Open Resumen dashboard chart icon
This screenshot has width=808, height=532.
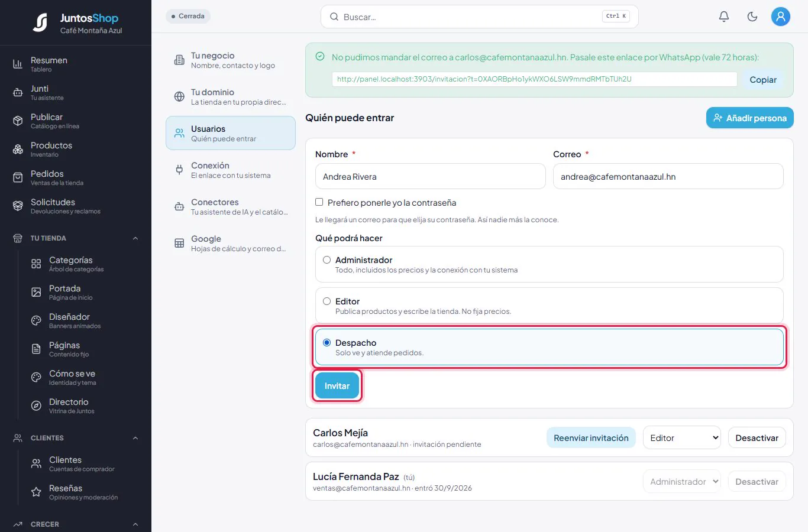(x=18, y=64)
